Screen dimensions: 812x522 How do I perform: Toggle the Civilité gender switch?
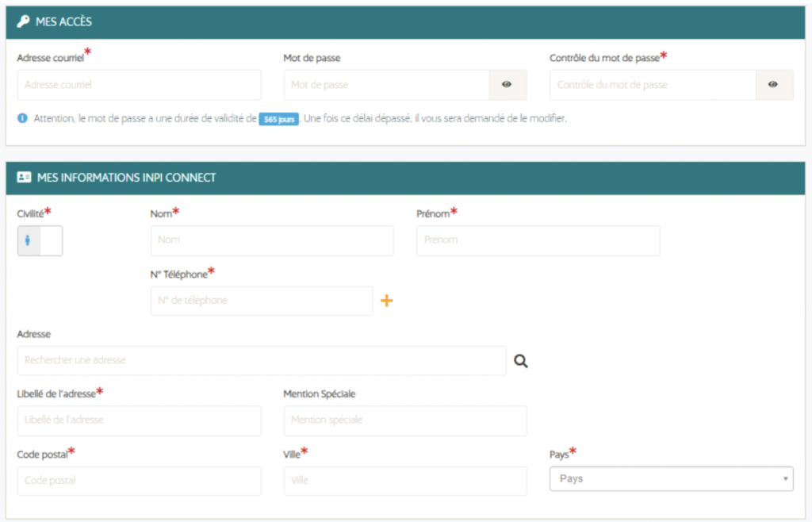coord(40,241)
